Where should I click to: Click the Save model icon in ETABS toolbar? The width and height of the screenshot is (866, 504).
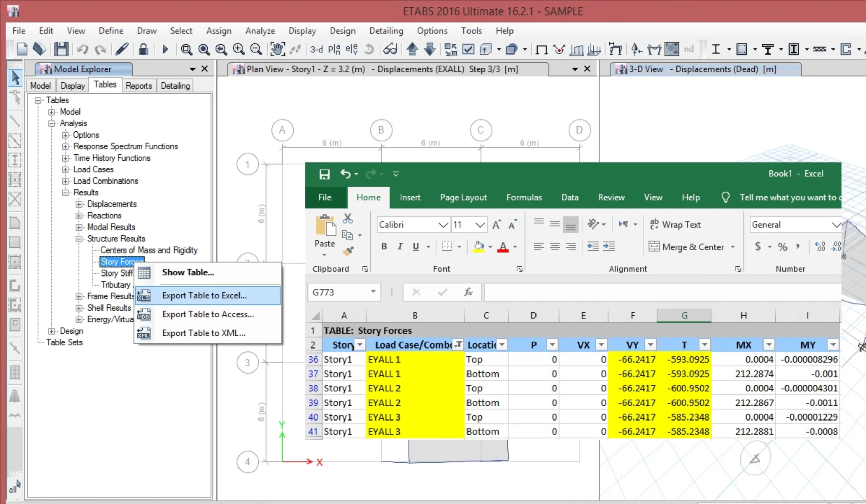(61, 49)
